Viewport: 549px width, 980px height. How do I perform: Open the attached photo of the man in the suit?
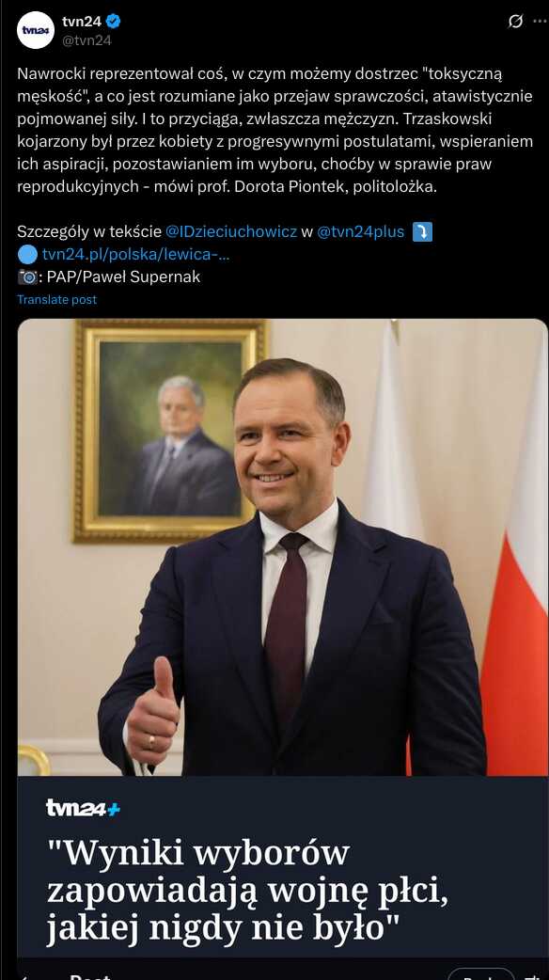point(282,547)
